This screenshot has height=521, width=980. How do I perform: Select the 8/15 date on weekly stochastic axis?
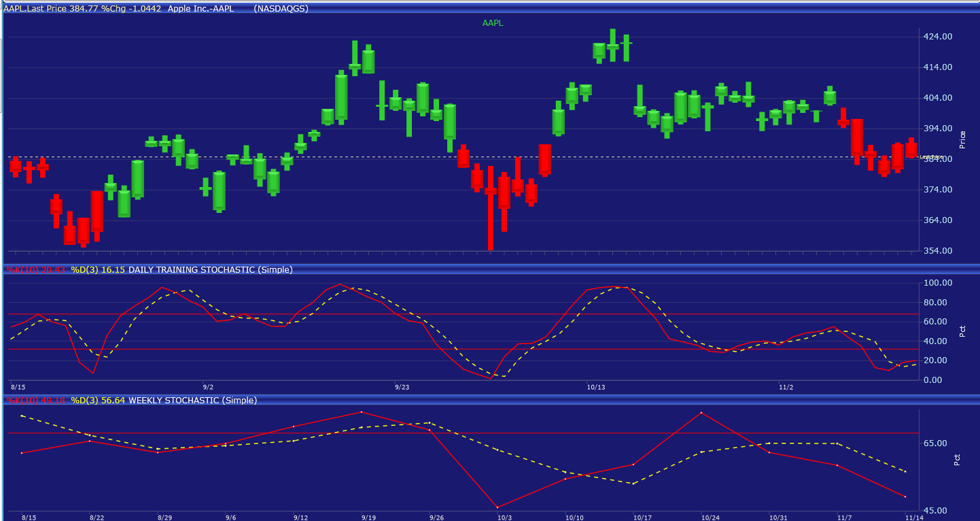28,518
